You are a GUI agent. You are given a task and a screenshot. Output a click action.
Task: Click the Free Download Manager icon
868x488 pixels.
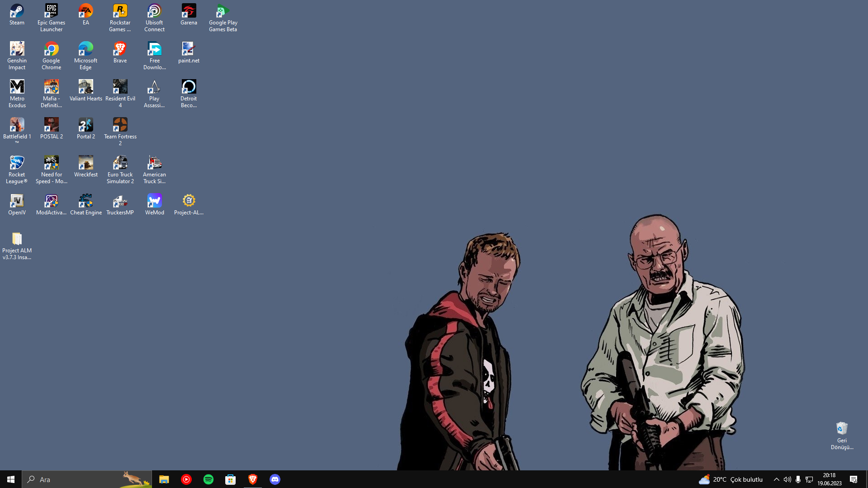(x=154, y=56)
